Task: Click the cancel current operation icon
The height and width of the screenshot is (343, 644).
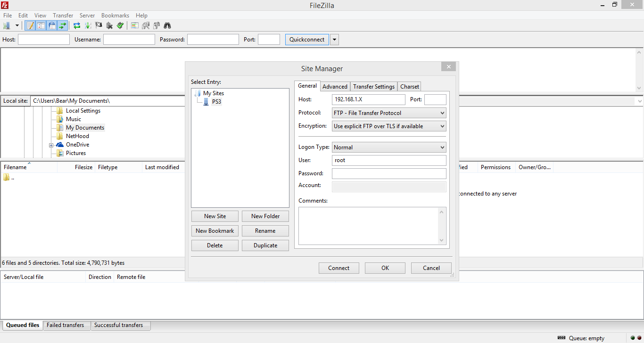Action: pyautogui.click(x=99, y=25)
